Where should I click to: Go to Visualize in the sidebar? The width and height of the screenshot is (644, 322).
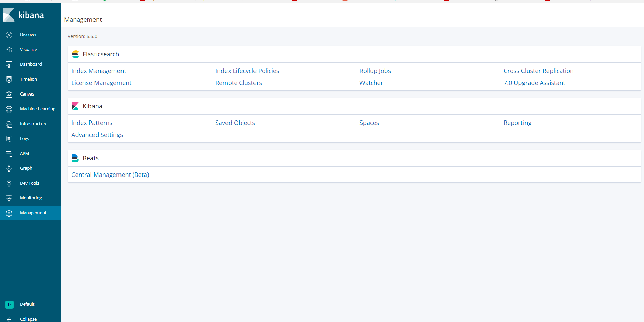tap(28, 50)
